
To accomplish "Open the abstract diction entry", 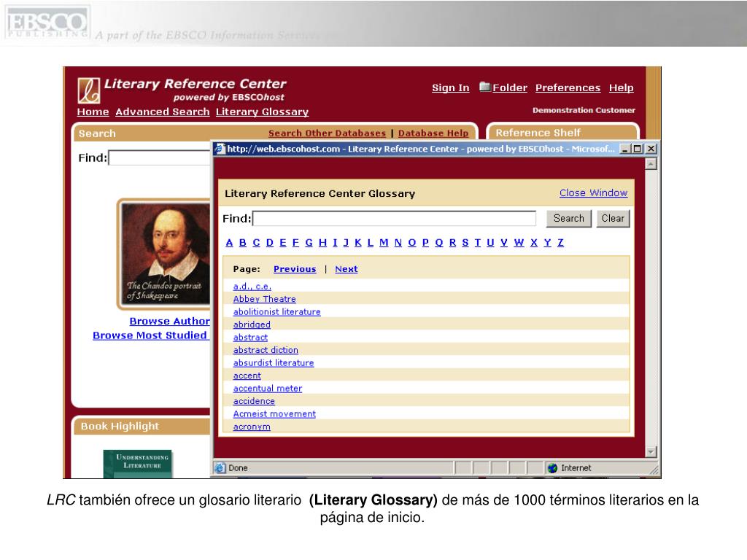I will (x=266, y=350).
